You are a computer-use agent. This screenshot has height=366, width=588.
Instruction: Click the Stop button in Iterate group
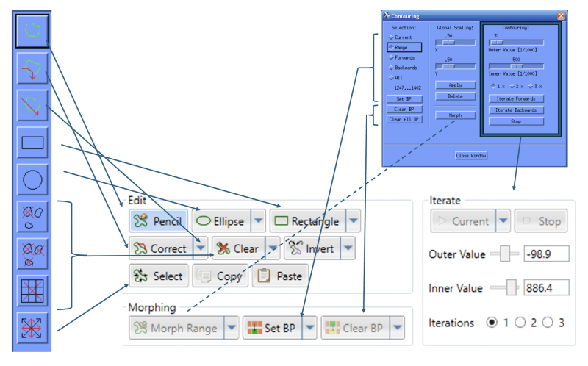pyautogui.click(x=541, y=221)
